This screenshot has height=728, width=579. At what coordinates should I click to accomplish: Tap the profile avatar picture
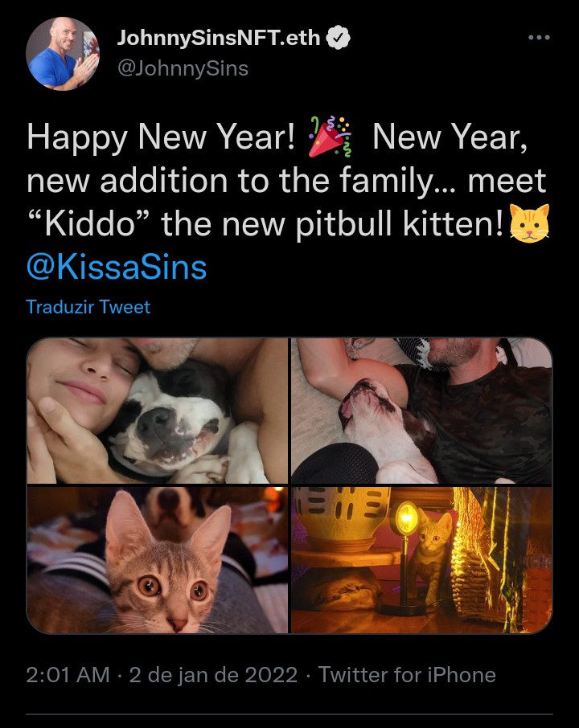point(63,54)
